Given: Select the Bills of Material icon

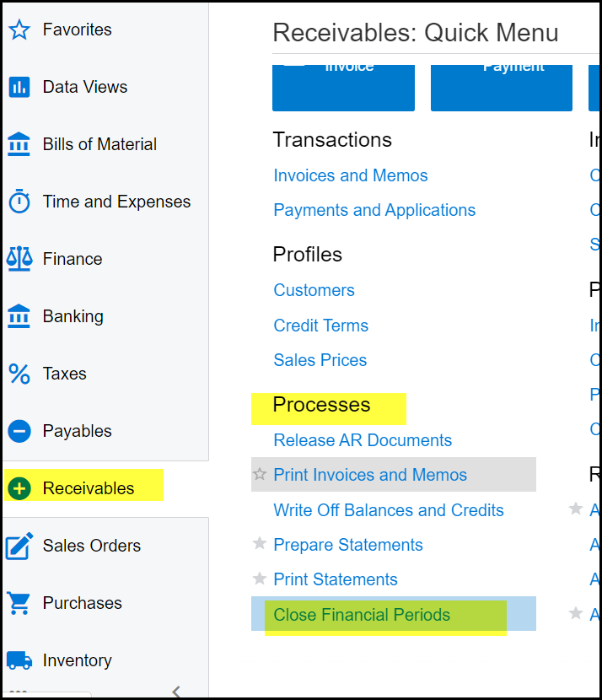Looking at the screenshot, I should pos(19,144).
